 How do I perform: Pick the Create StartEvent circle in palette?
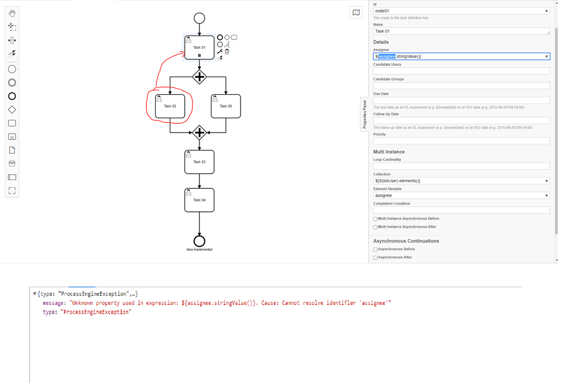(x=12, y=69)
